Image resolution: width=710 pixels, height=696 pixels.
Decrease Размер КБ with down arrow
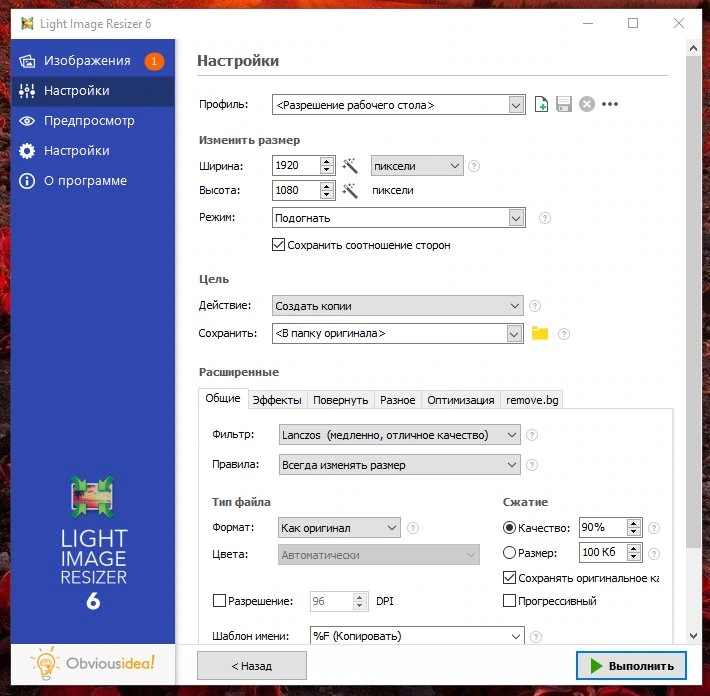pos(633,557)
